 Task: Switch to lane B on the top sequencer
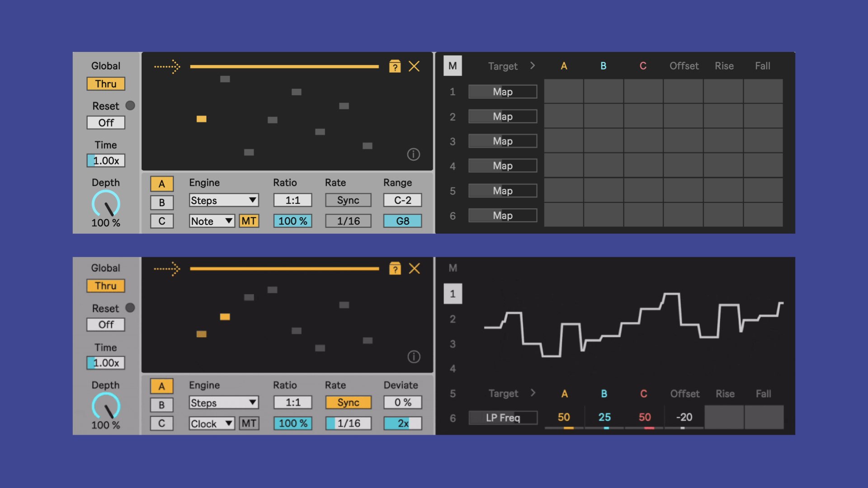coord(161,202)
